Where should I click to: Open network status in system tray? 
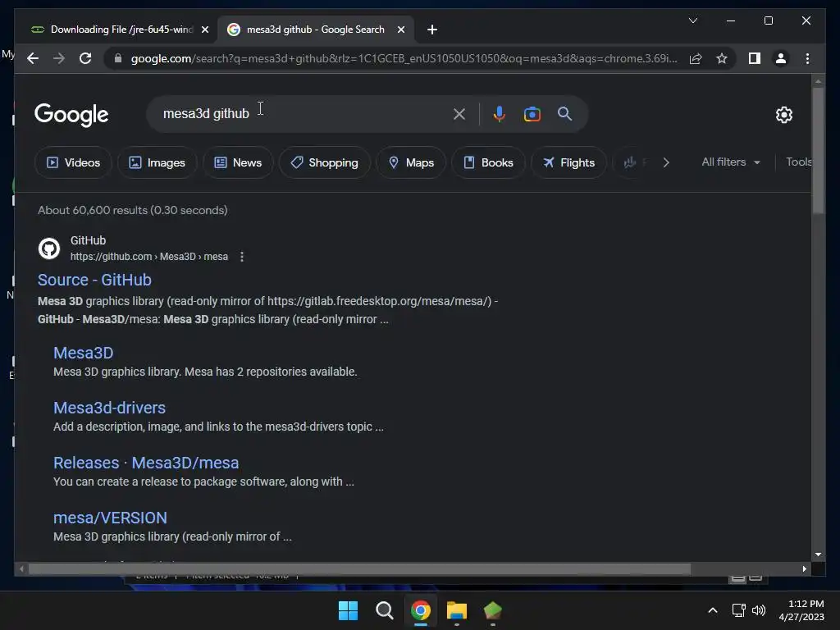point(739,610)
